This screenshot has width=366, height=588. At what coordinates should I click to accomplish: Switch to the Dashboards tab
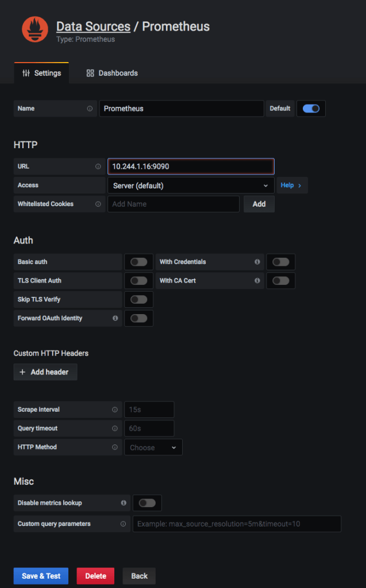[x=112, y=73]
